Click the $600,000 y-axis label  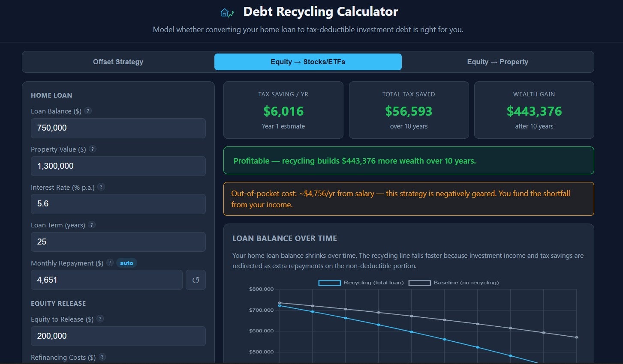261,331
